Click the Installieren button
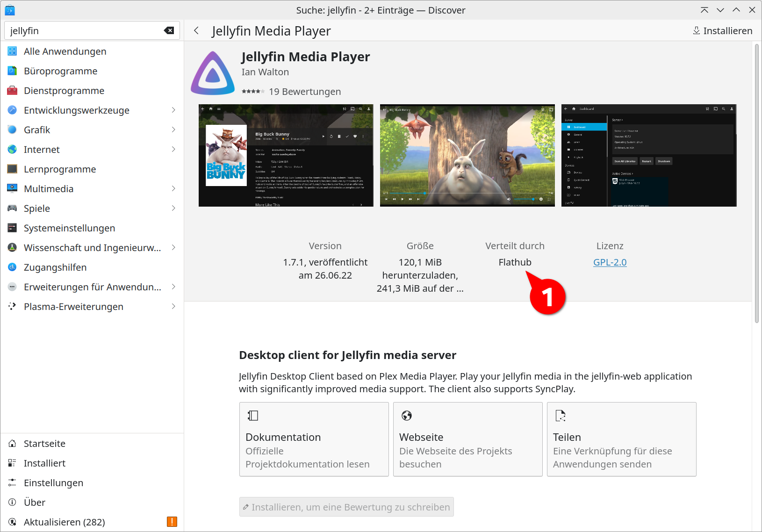This screenshot has width=762, height=532. click(x=723, y=31)
